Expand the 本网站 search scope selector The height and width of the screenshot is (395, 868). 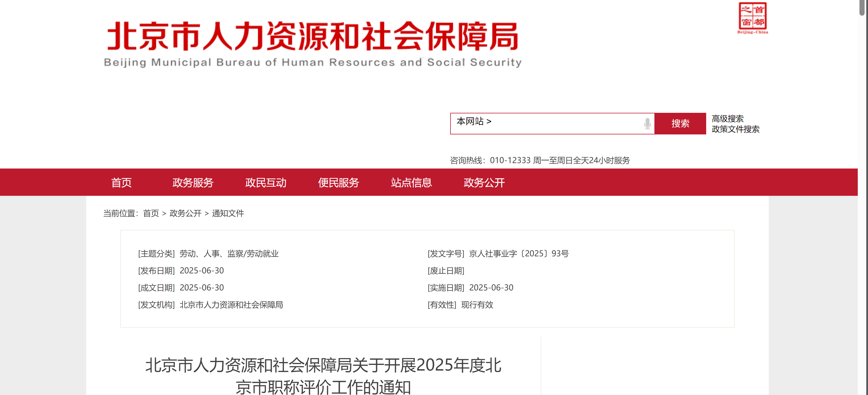pyautogui.click(x=474, y=121)
